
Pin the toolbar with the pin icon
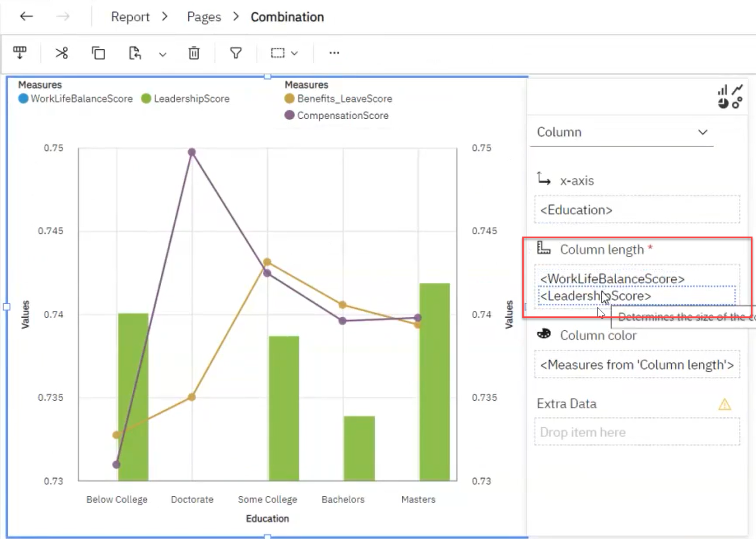[20, 53]
